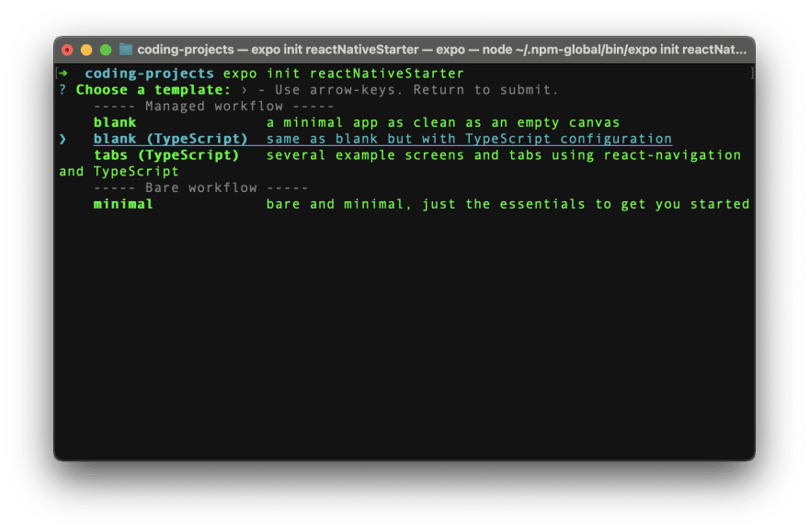
Task: Click the expo init reactNativeStarter command
Action: coord(343,74)
